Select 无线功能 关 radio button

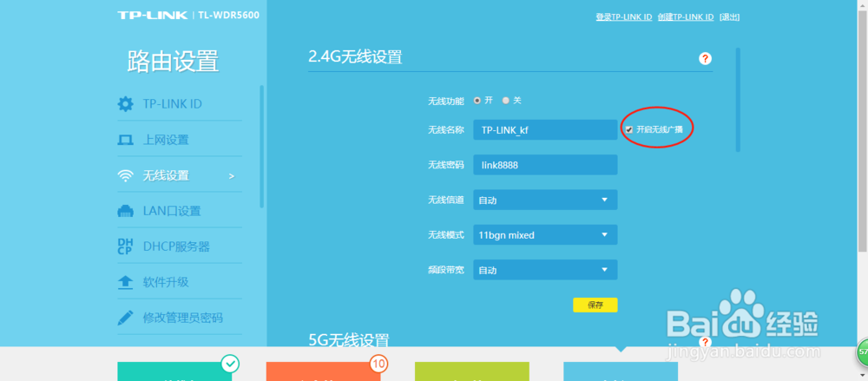coord(505,101)
